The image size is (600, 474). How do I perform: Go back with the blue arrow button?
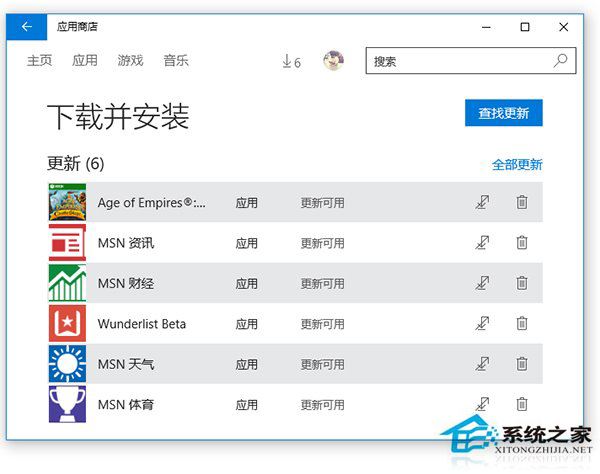point(26,27)
